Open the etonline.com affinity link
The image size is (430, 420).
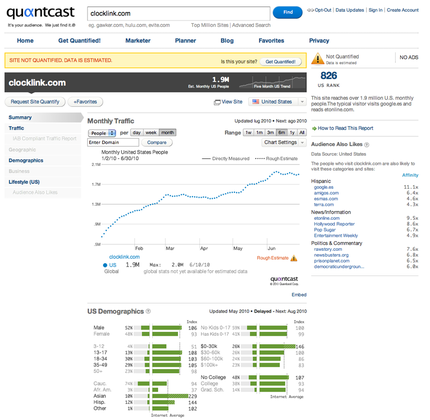(x=327, y=218)
